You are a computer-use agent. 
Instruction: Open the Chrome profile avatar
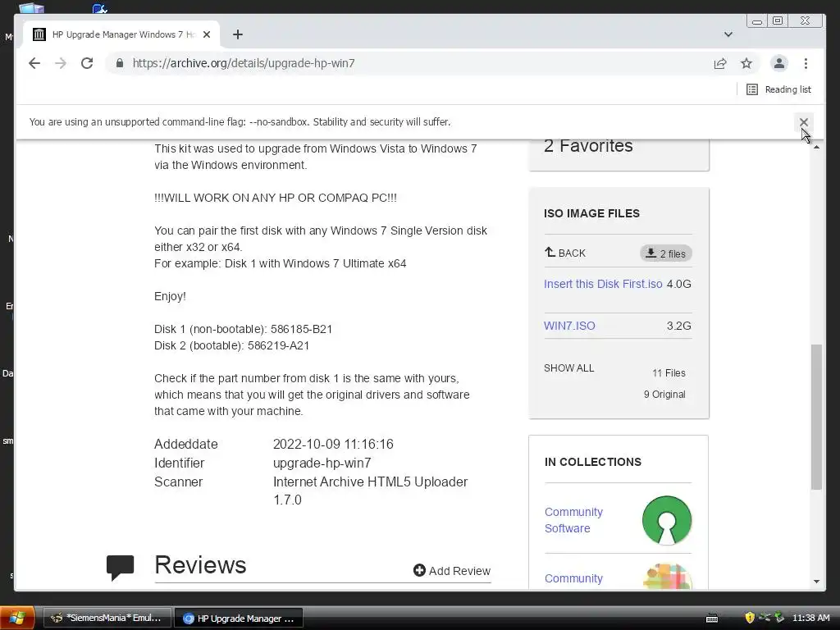[779, 63]
